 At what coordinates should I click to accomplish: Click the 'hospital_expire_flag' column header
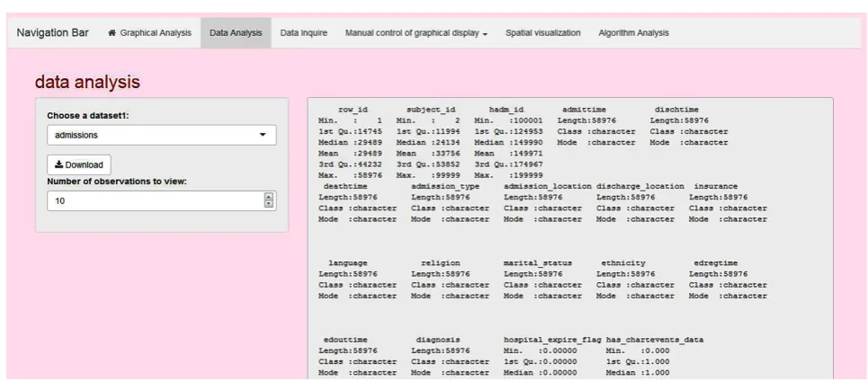click(x=552, y=340)
